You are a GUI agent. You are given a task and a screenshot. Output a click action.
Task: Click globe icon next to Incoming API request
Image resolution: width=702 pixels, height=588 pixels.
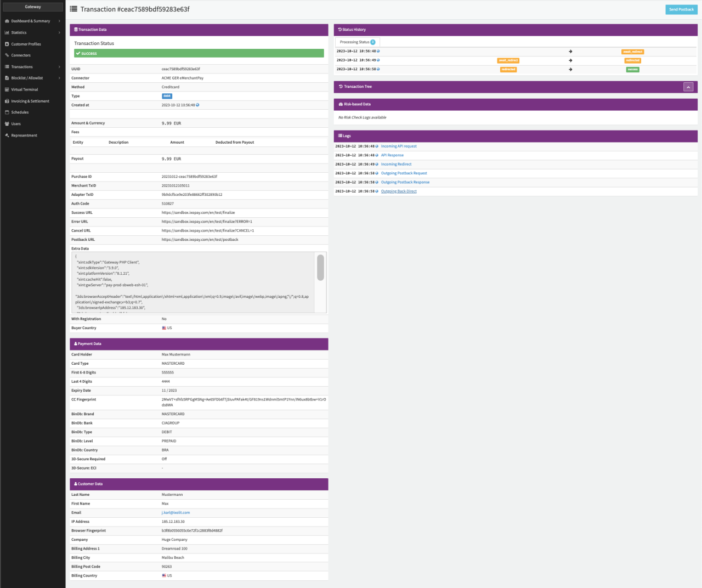pos(377,146)
